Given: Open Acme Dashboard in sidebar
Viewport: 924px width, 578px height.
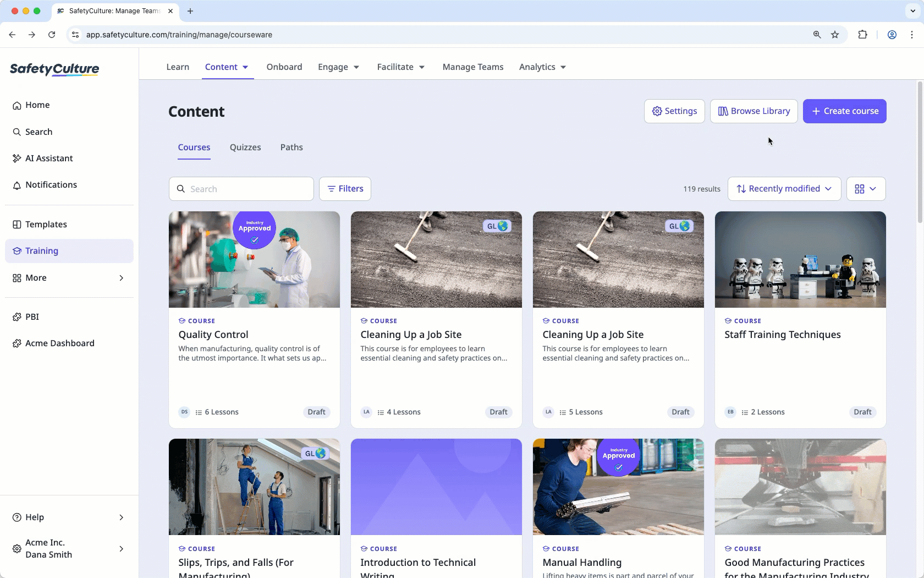Looking at the screenshot, I should tap(69, 343).
